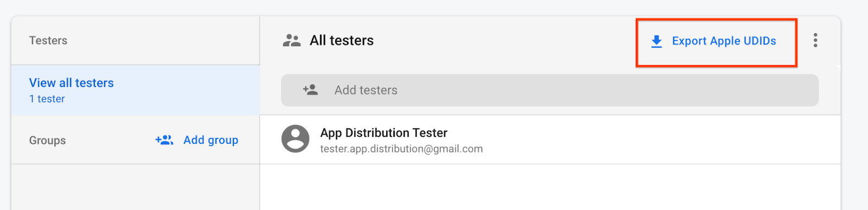Click the Groups label in sidebar

(47, 141)
